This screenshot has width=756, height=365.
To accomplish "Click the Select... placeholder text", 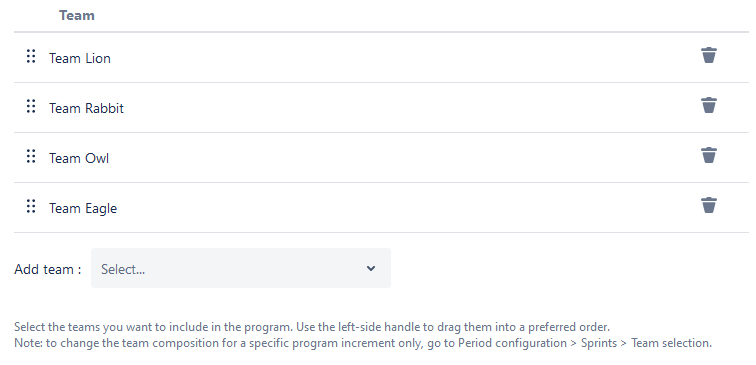I will pyautogui.click(x=123, y=269).
